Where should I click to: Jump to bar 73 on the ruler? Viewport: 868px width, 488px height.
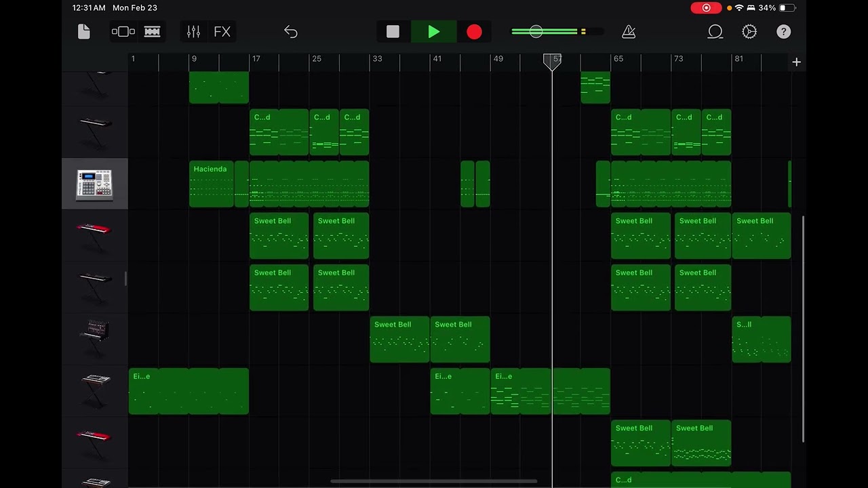point(678,59)
